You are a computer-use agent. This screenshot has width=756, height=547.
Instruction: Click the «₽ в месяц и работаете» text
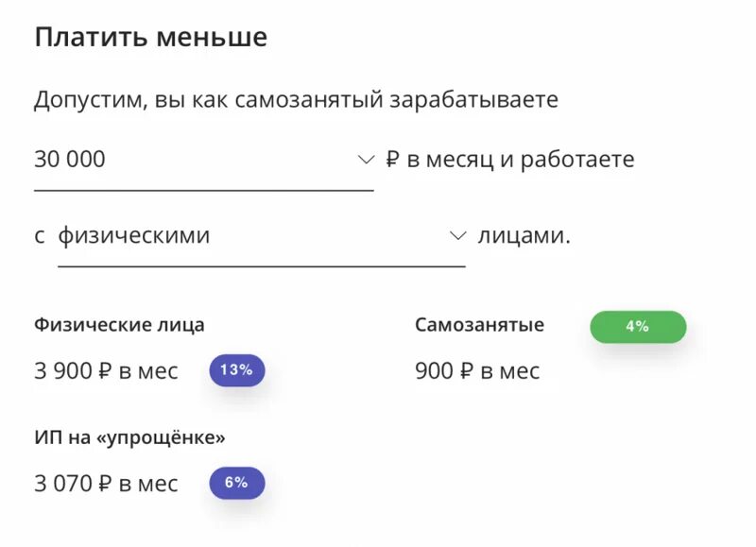pyautogui.click(x=510, y=160)
